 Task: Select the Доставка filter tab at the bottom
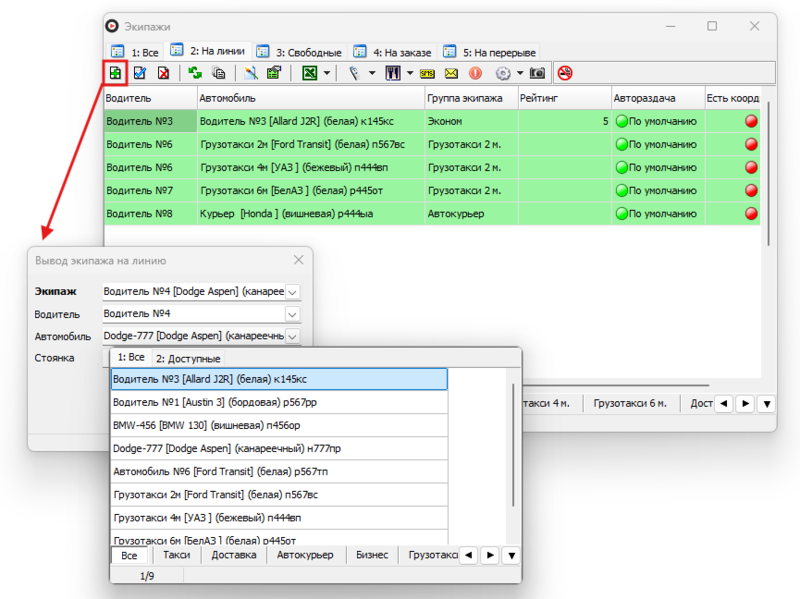(x=234, y=555)
